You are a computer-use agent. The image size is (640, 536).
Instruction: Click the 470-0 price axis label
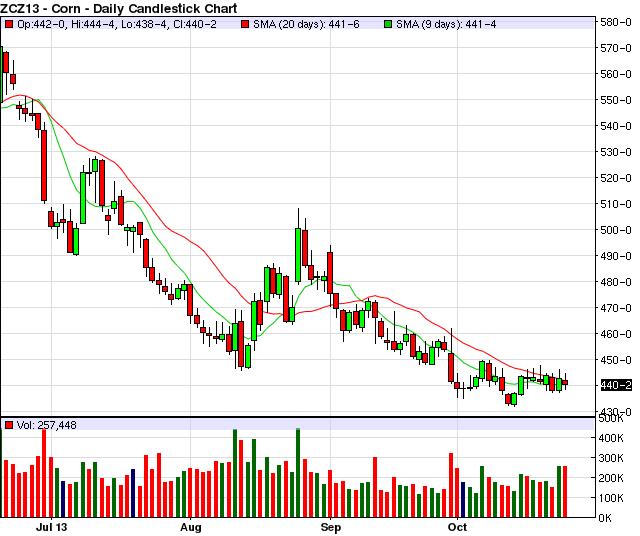[x=616, y=308]
